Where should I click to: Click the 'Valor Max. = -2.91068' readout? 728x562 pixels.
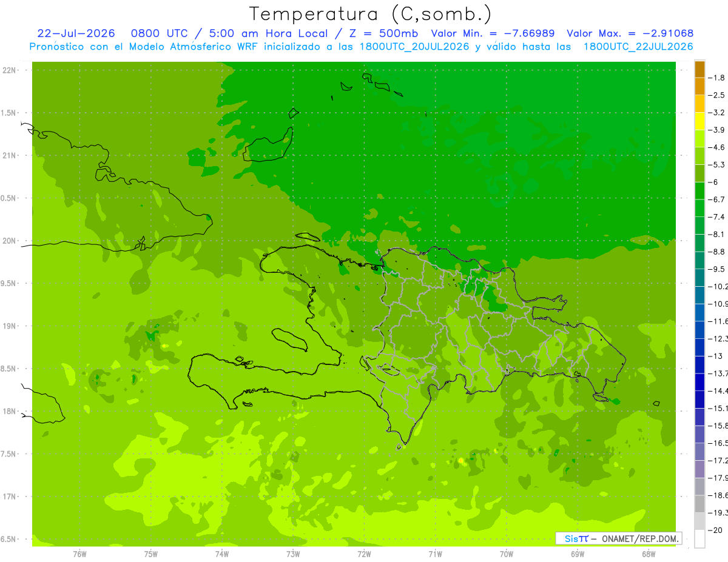pos(630,33)
